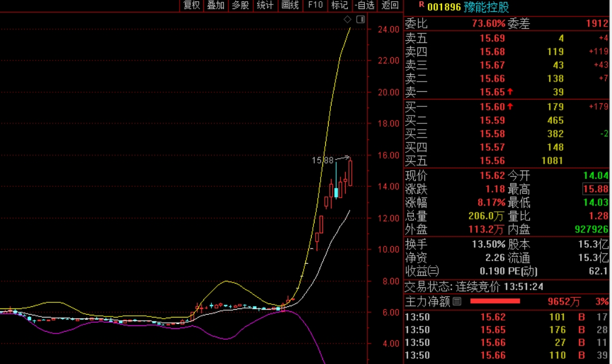Select 卖一 price 15.65

point(492,92)
